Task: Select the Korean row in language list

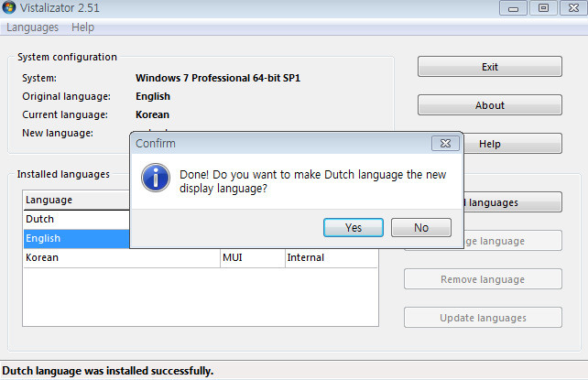Action: [x=201, y=258]
